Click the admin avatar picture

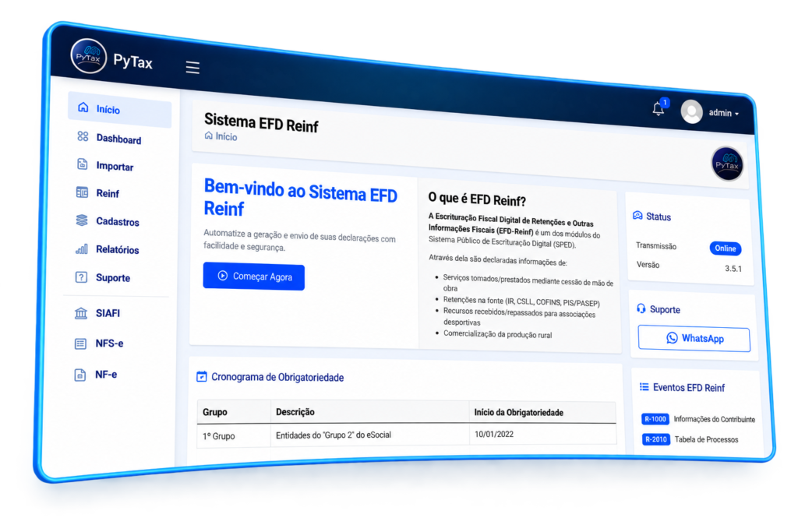[692, 111]
